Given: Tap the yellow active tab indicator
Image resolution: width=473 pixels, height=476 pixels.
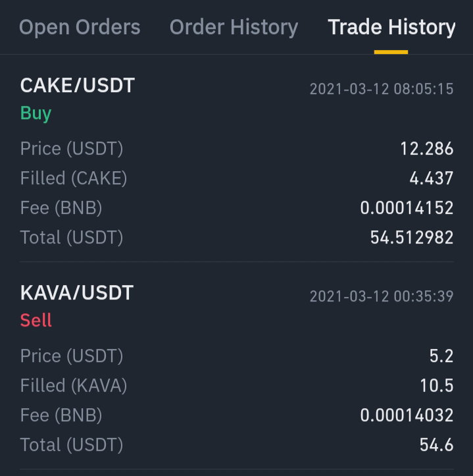Looking at the screenshot, I should pyautogui.click(x=391, y=52).
